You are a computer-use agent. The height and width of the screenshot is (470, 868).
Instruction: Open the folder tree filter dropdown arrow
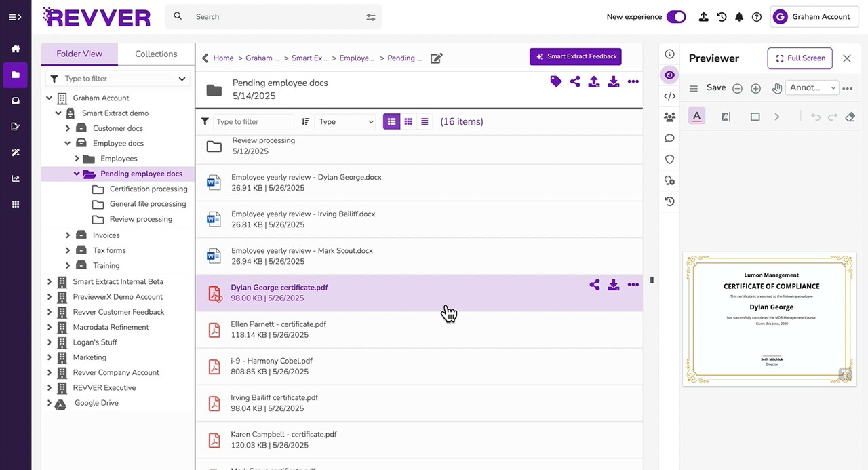[x=182, y=79]
